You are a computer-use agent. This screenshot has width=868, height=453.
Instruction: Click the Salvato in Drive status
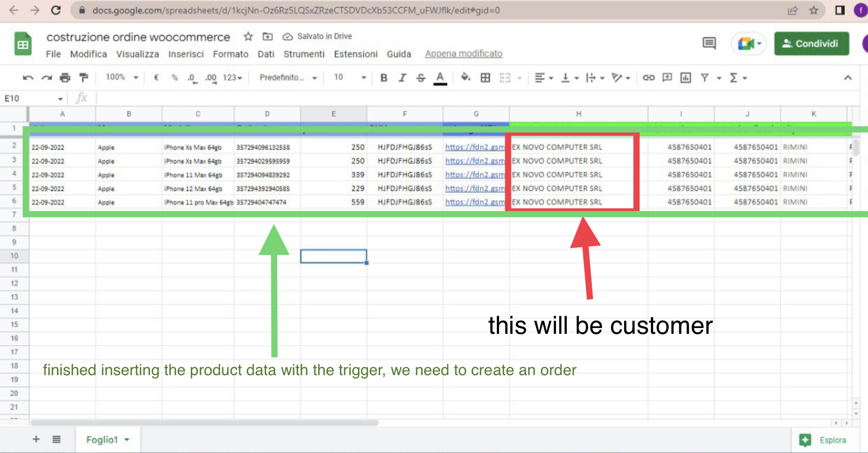317,36
